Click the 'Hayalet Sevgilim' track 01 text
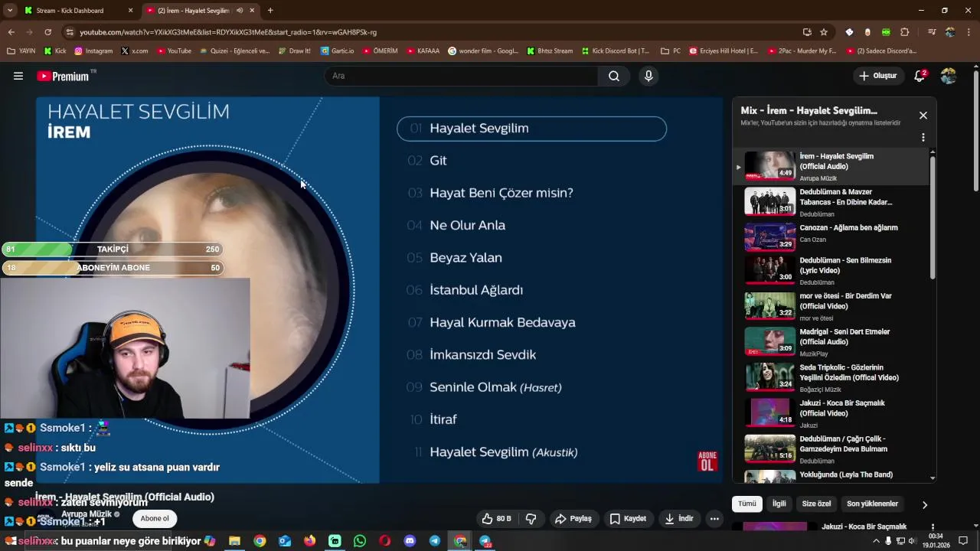The image size is (980, 551). (479, 129)
